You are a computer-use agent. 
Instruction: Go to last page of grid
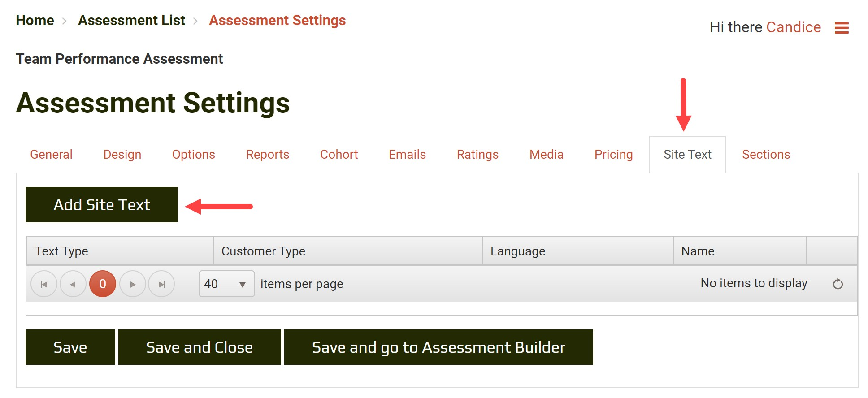(x=162, y=284)
